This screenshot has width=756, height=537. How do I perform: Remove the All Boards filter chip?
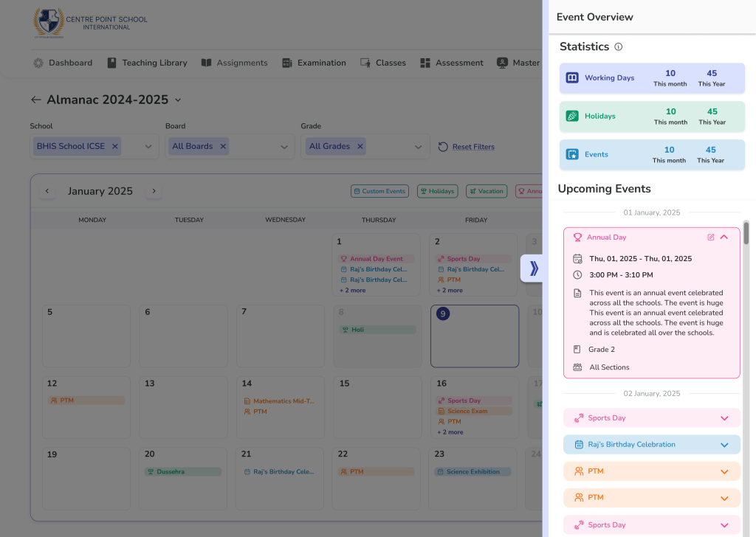(x=223, y=147)
